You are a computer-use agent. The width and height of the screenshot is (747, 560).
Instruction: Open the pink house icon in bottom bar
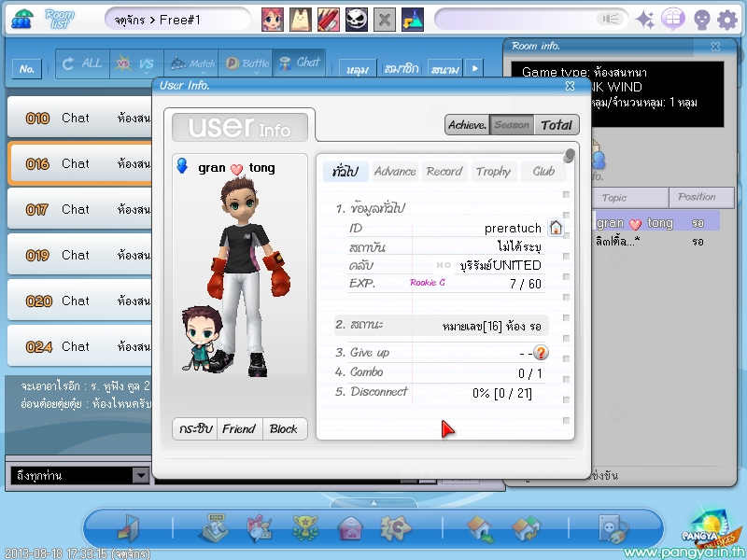point(351,528)
